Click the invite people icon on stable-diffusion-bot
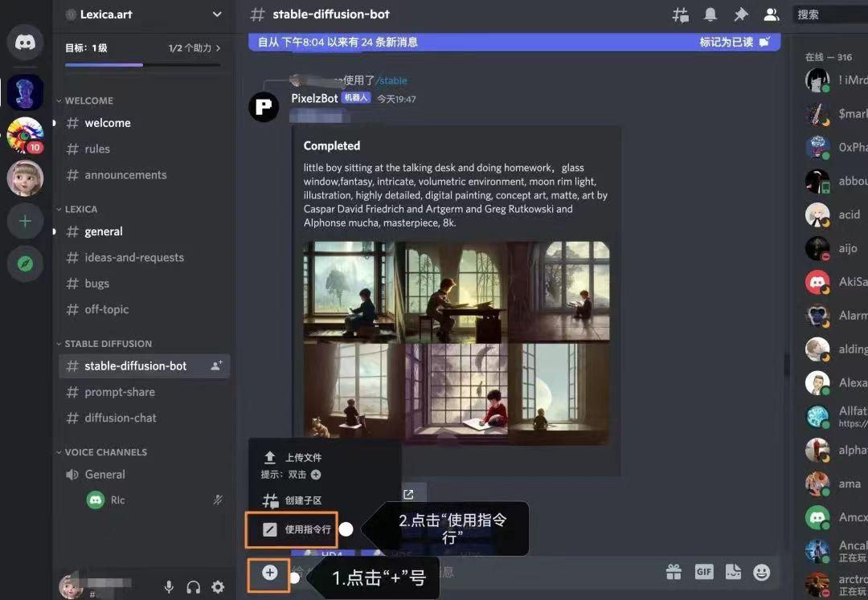This screenshot has height=600, width=868. tap(216, 365)
